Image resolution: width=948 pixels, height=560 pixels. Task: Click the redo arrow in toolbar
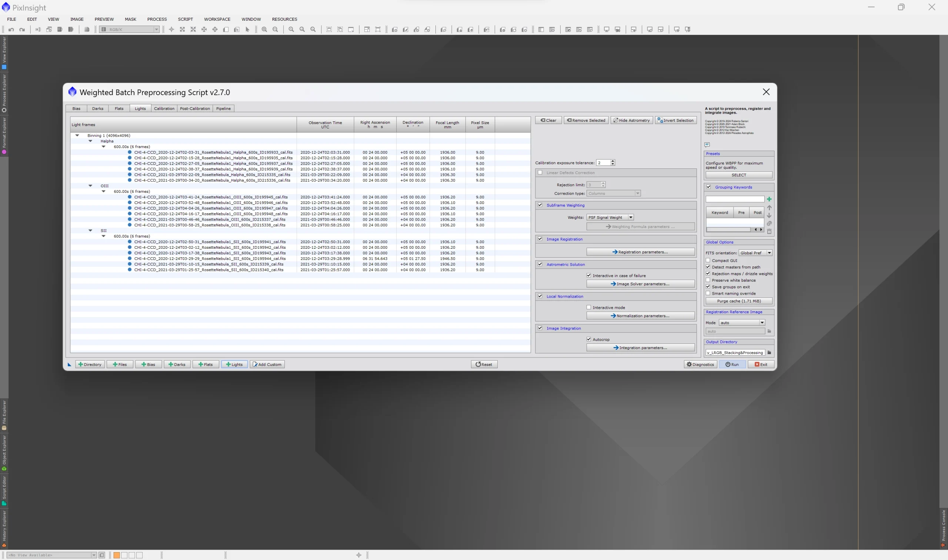coord(22,30)
